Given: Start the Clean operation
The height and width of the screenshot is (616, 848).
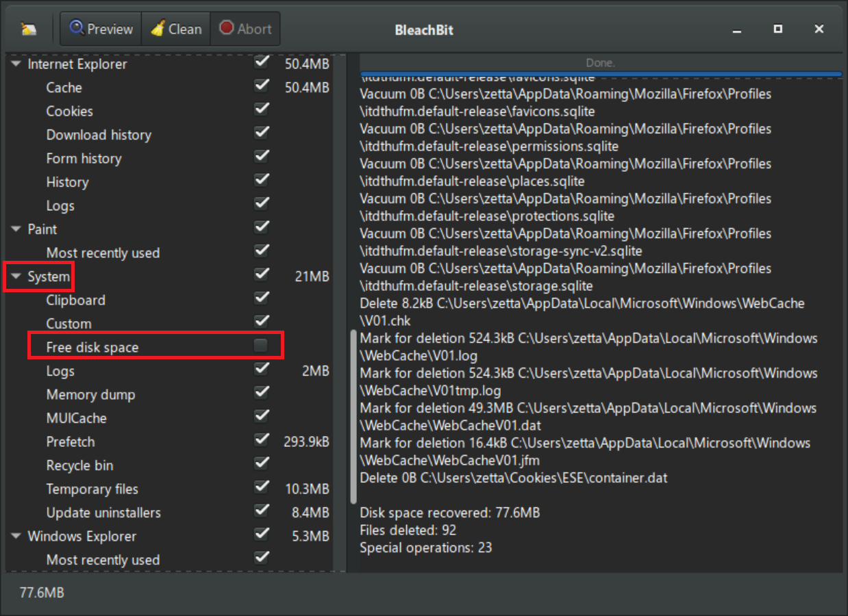Looking at the screenshot, I should coord(176,29).
